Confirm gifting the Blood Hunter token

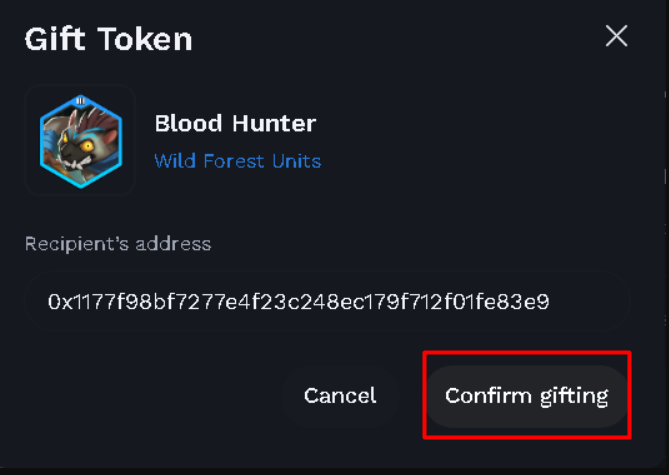[x=526, y=396]
